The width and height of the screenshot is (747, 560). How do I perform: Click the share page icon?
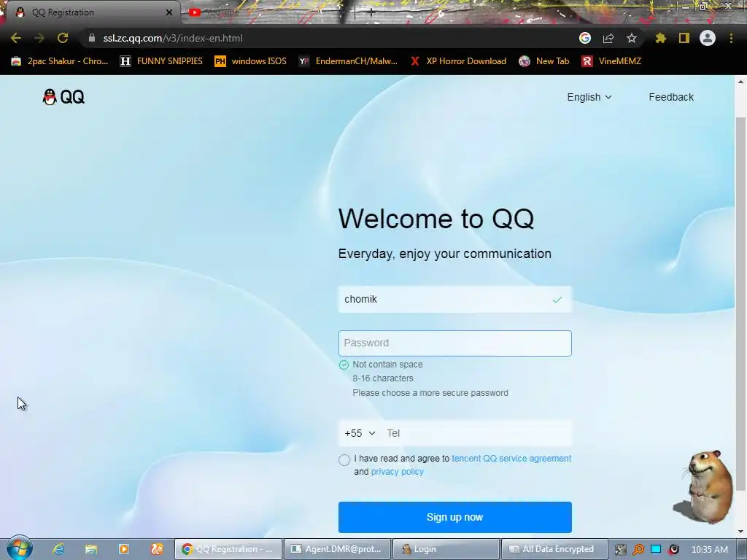pos(608,38)
